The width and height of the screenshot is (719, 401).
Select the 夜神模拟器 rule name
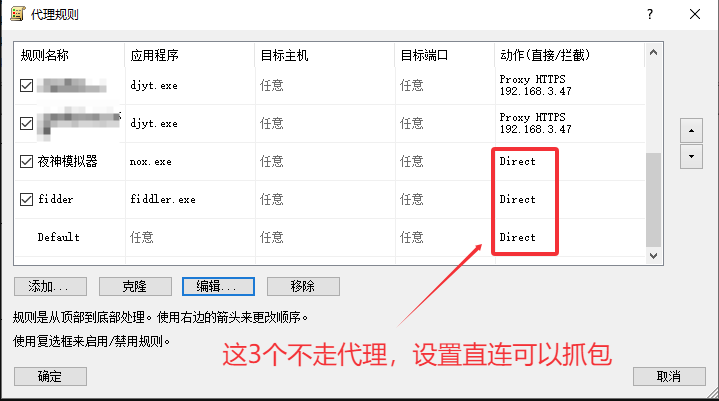click(x=67, y=161)
